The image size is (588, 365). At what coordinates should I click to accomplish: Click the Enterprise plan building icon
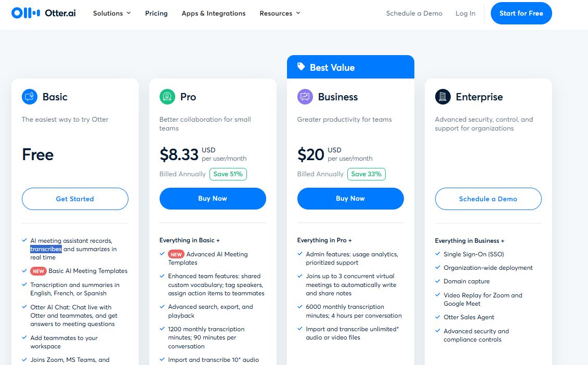pyautogui.click(x=443, y=97)
